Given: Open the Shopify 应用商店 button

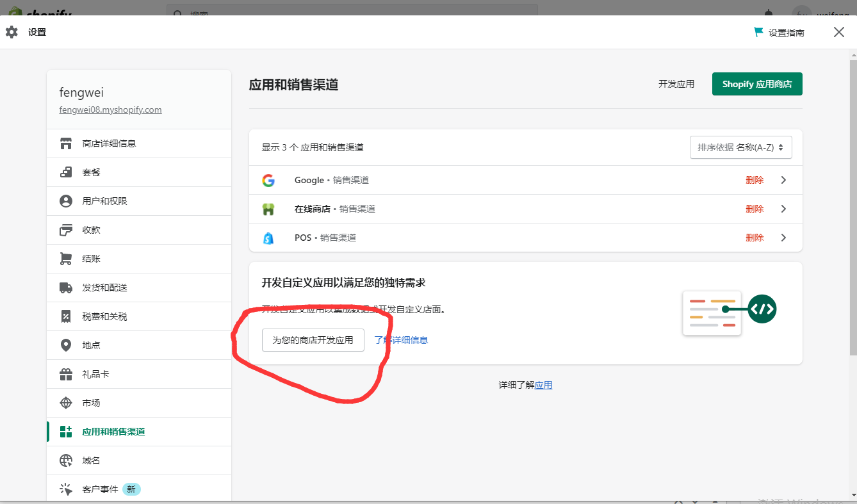Looking at the screenshot, I should [x=757, y=84].
